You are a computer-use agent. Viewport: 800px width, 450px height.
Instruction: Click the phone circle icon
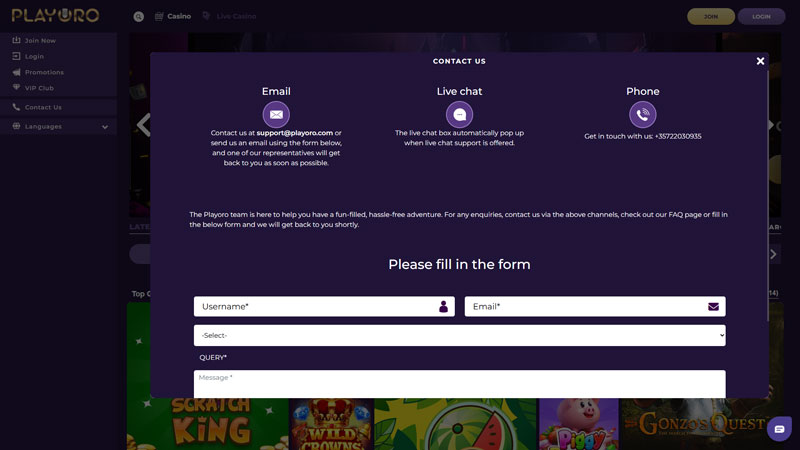(643, 114)
